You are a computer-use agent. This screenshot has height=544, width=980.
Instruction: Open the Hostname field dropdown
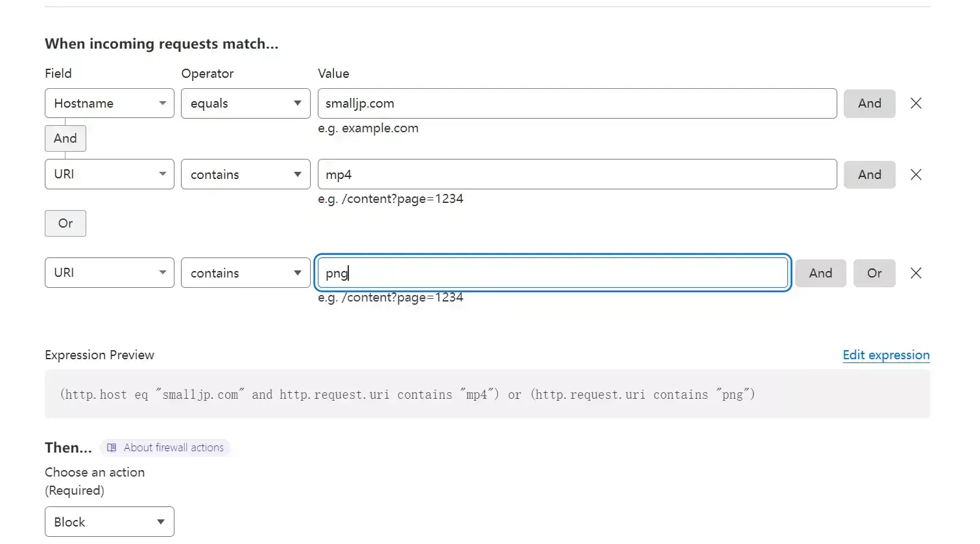point(110,103)
